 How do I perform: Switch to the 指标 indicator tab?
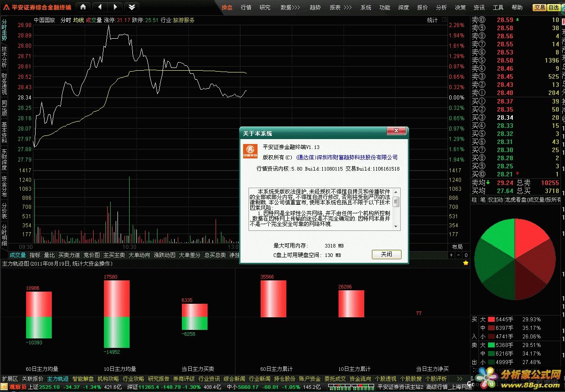(35, 255)
